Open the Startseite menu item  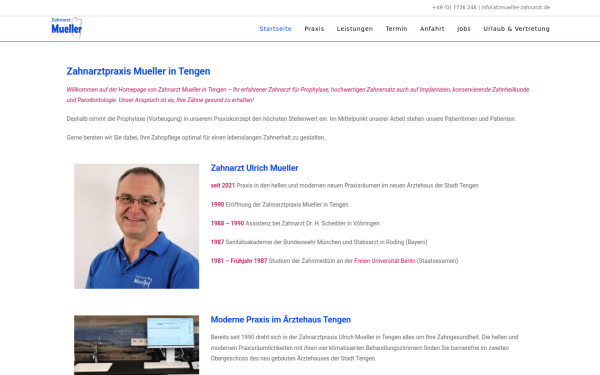coord(276,29)
